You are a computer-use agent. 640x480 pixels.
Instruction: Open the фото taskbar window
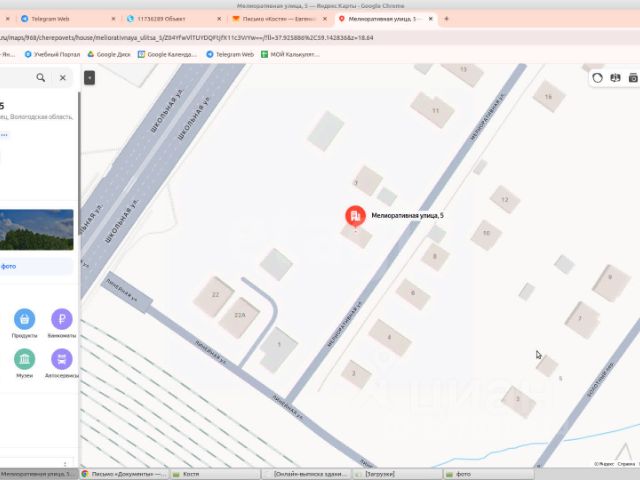pos(489,474)
